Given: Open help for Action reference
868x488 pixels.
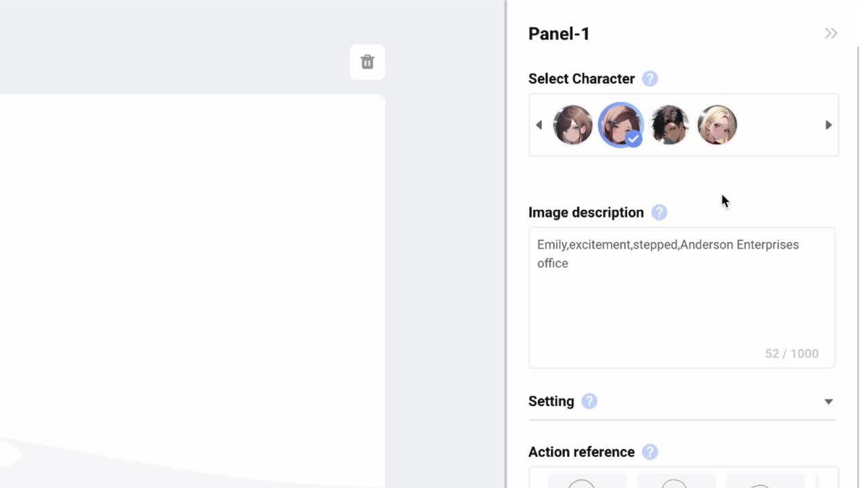Looking at the screenshot, I should tap(650, 452).
